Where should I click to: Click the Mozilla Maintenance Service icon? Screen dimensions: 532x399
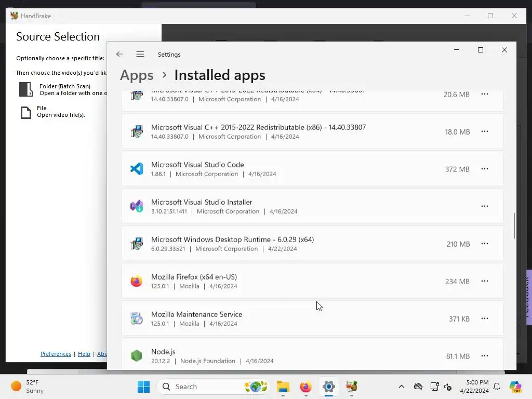pos(137,318)
